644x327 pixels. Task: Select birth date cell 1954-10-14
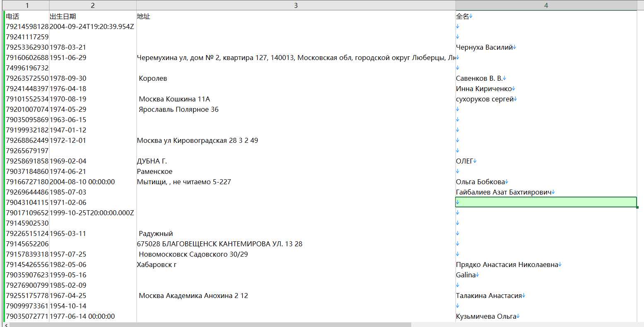coord(93,306)
